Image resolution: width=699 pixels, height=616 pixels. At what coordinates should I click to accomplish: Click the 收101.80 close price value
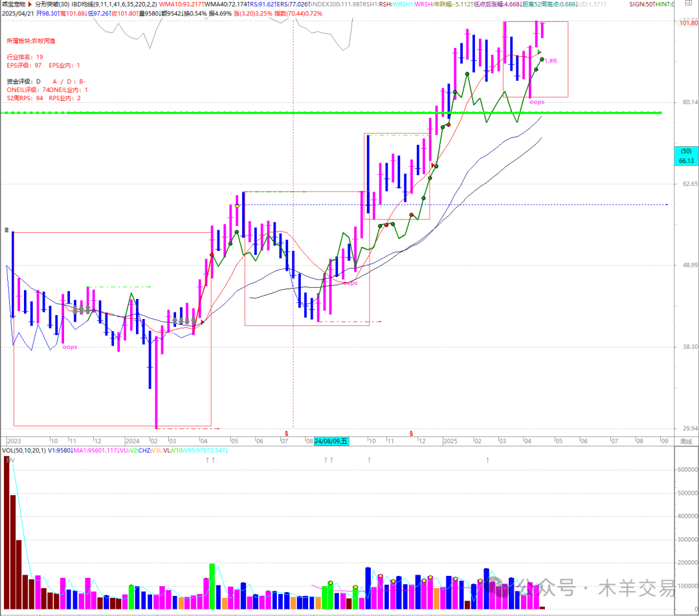click(124, 14)
